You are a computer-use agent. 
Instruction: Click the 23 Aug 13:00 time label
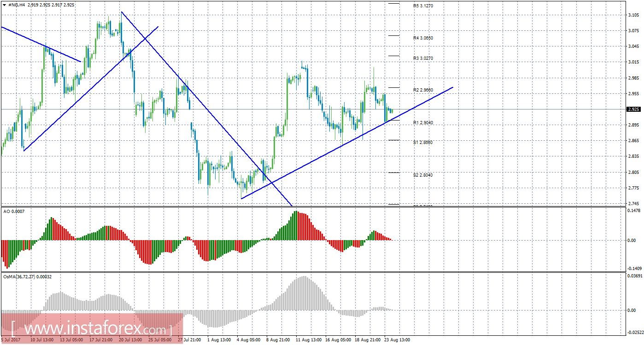click(397, 340)
